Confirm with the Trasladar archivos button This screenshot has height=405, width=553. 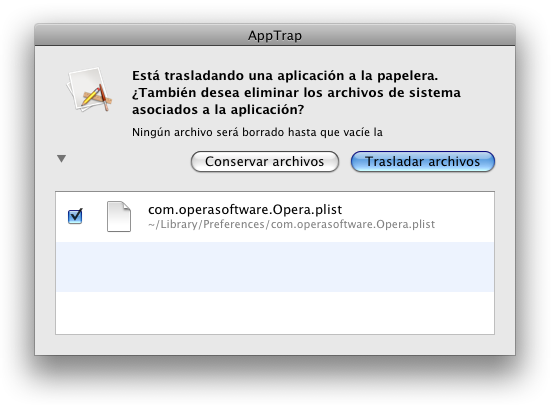click(423, 162)
